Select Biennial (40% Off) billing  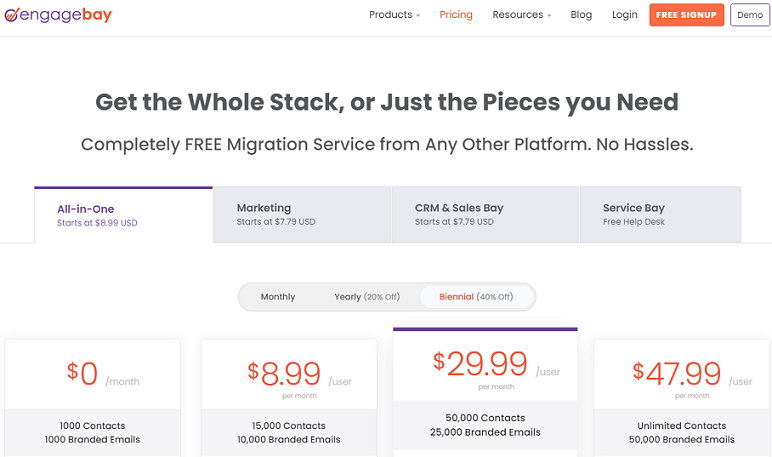click(x=476, y=297)
